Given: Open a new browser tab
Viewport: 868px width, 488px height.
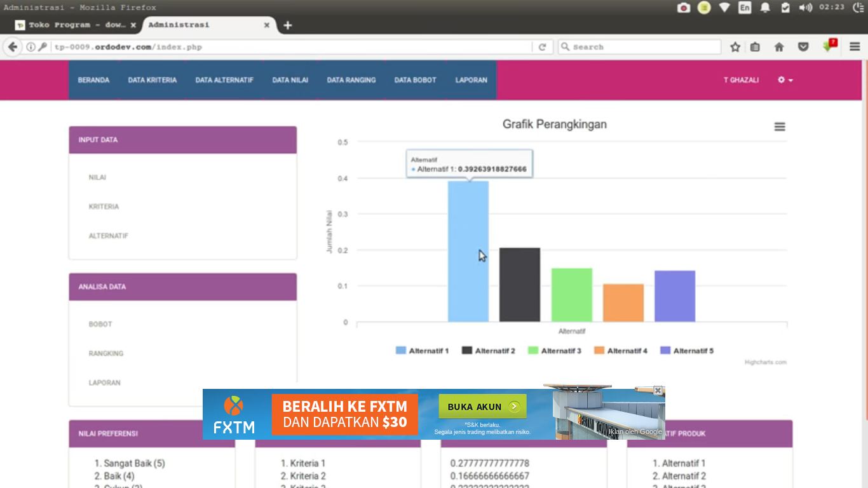Looking at the screenshot, I should [x=288, y=25].
